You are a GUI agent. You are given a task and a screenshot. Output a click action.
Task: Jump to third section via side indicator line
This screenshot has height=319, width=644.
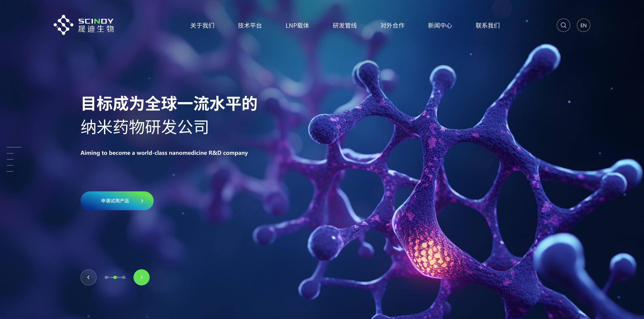[10, 159]
